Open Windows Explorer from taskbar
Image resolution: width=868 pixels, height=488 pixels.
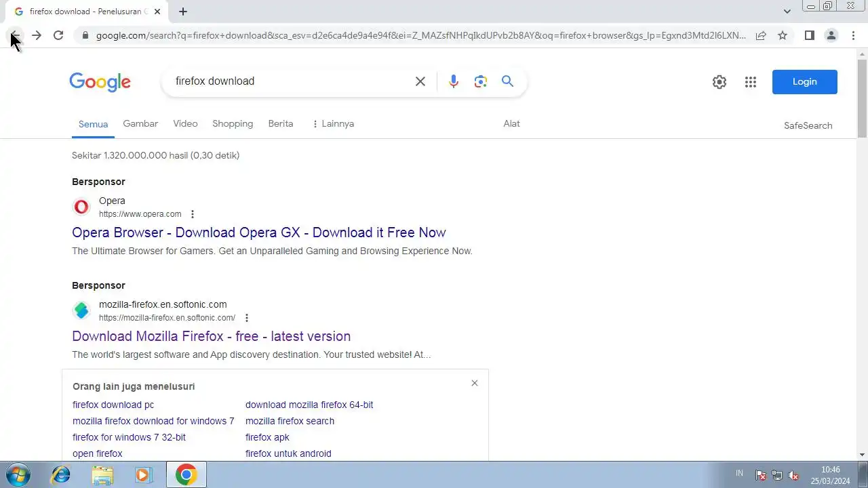[x=102, y=475]
